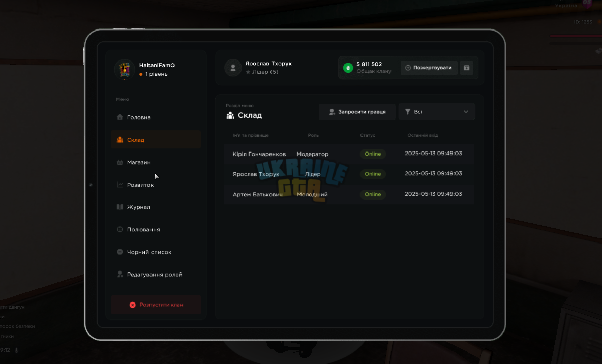Click the group icon by Склад heading
The height and width of the screenshot is (364, 602).
click(230, 115)
